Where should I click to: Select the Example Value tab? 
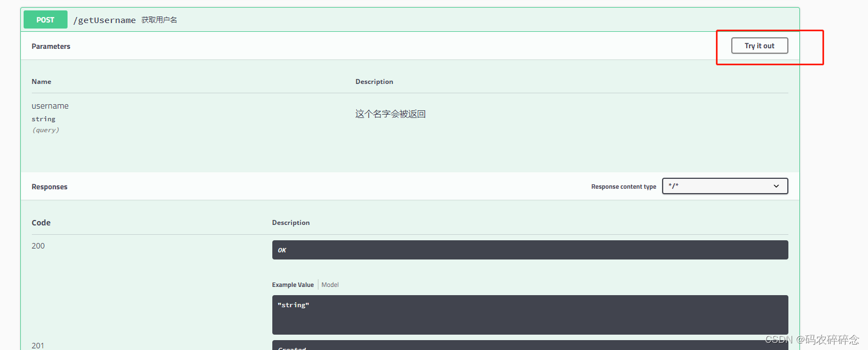(x=293, y=285)
